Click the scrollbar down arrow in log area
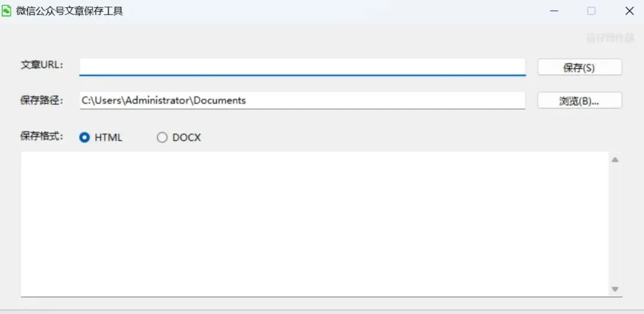The height and width of the screenshot is (314, 644). [x=615, y=290]
